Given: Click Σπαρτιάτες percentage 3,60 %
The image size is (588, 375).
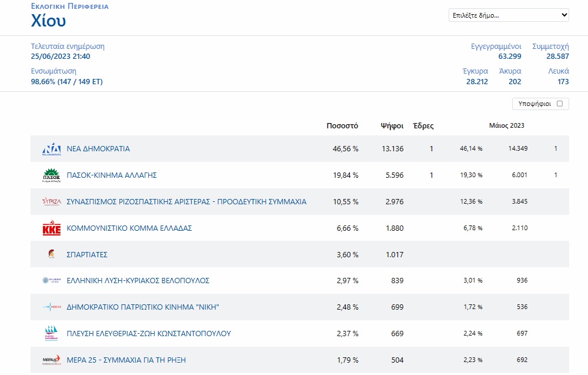Looking at the screenshot, I should click(x=348, y=254).
